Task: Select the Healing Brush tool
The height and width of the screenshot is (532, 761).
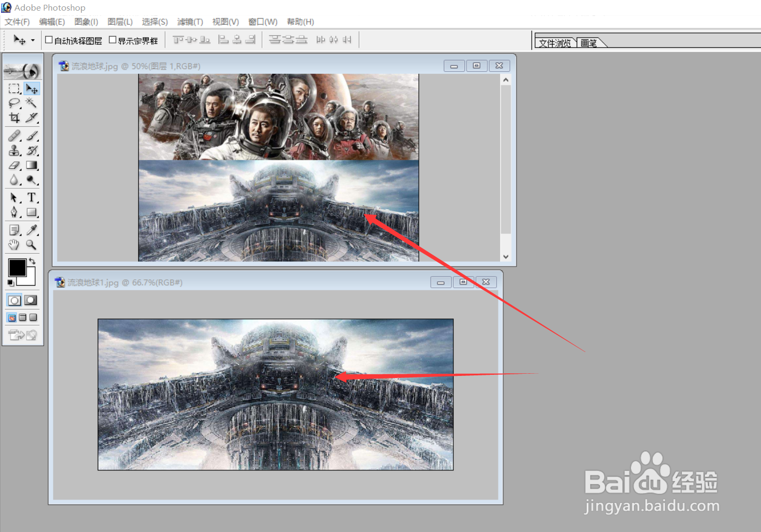Action: pyautogui.click(x=14, y=136)
